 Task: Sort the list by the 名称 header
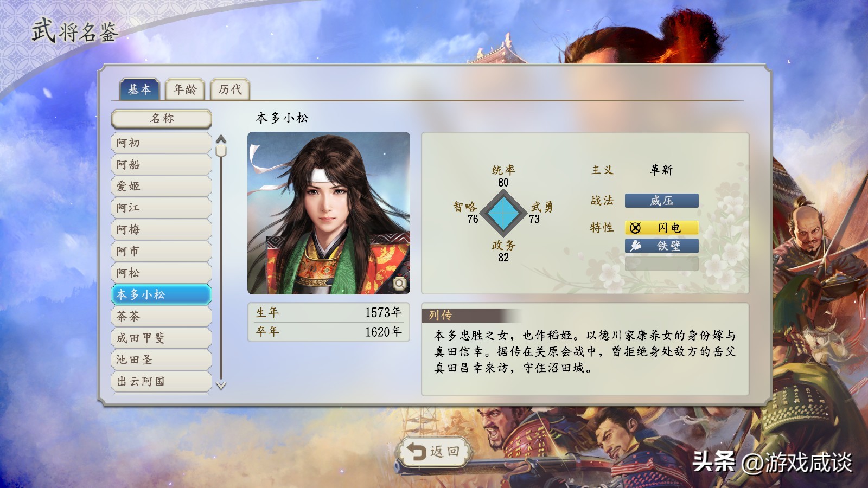click(x=162, y=118)
